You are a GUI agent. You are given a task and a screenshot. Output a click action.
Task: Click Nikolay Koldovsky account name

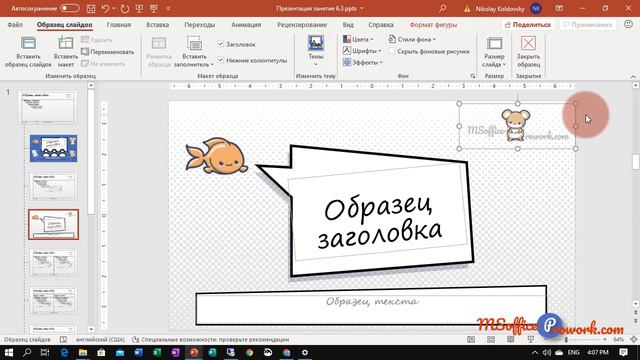pyautogui.click(x=500, y=9)
